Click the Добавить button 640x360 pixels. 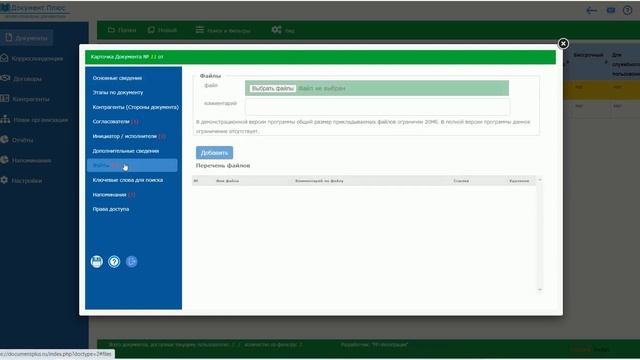(214, 153)
